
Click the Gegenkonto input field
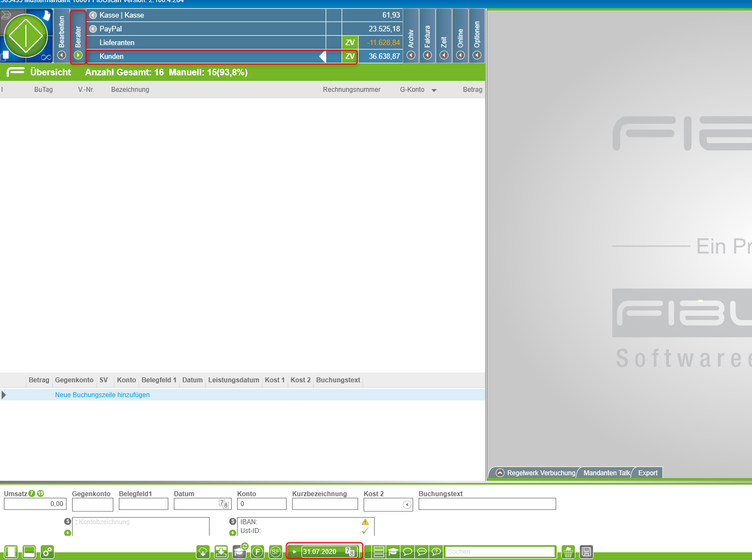click(x=92, y=504)
